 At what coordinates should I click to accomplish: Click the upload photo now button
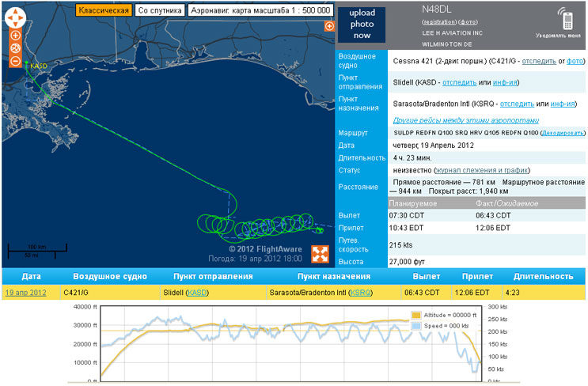tap(362, 25)
